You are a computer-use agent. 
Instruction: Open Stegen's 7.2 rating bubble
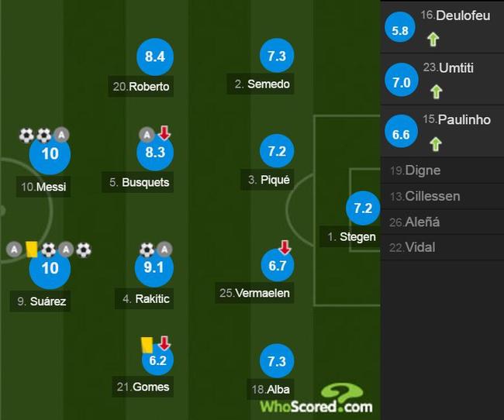(x=363, y=208)
